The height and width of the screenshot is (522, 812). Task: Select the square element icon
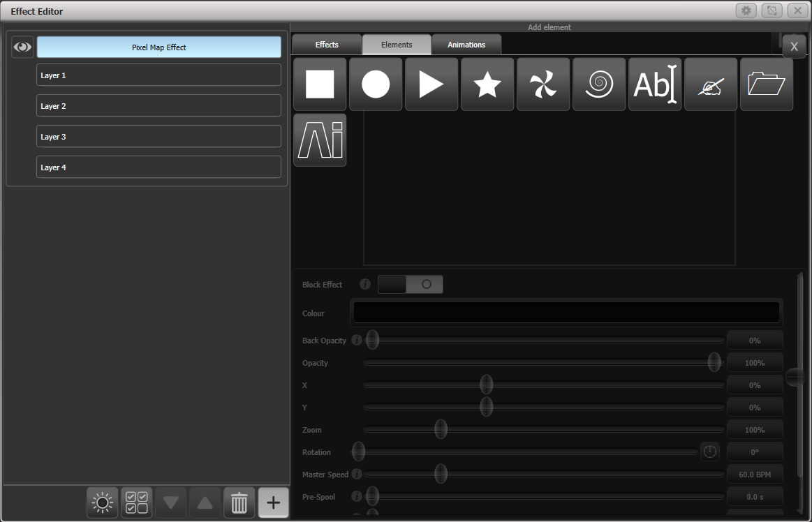[319, 84]
